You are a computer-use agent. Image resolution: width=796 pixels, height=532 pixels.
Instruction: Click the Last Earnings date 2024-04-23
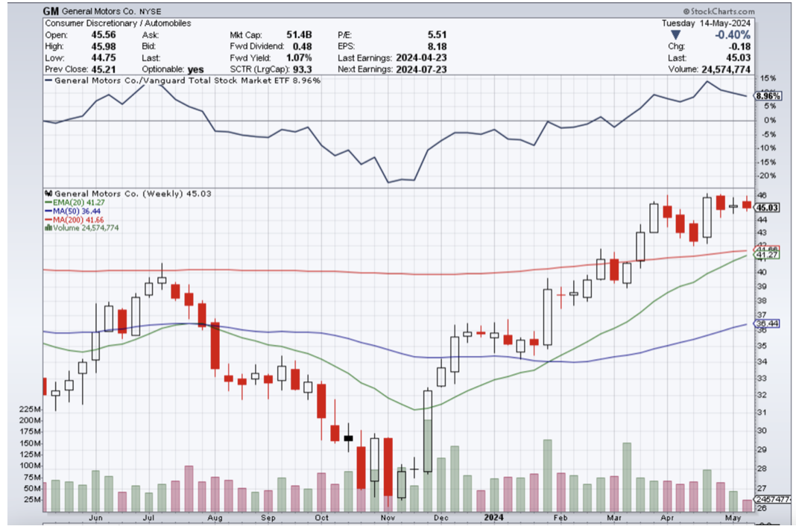coord(421,58)
